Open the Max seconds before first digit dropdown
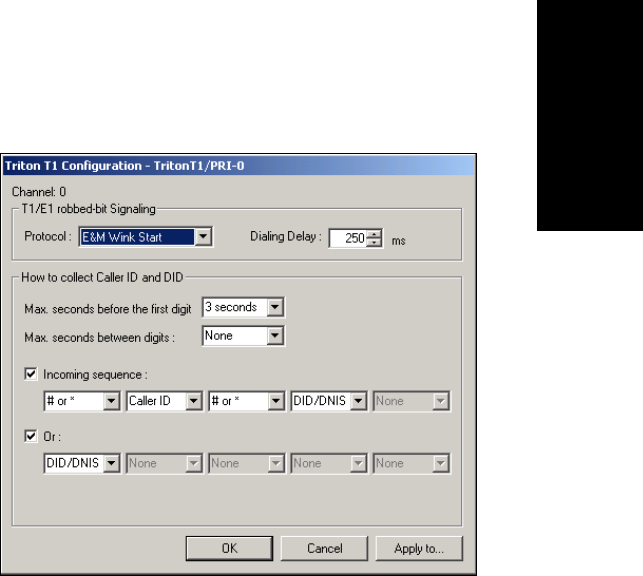This screenshot has width=643, height=576. pos(243,307)
